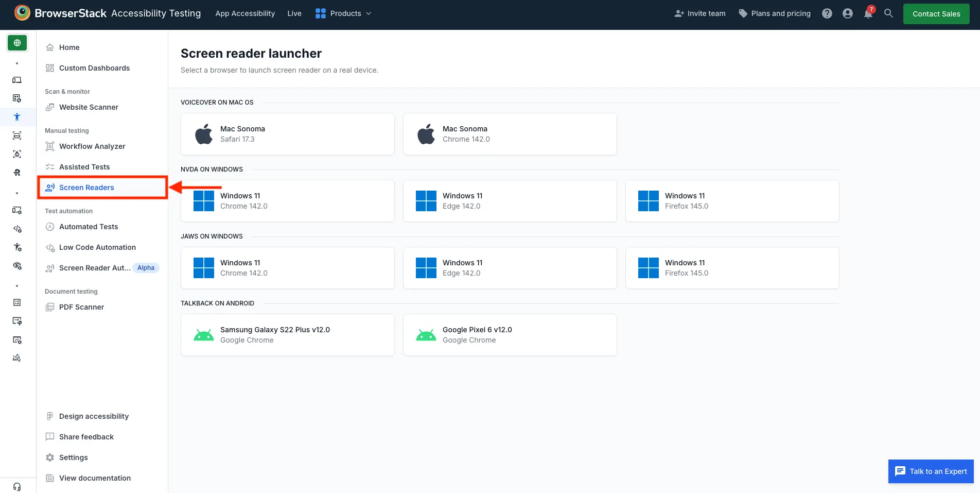This screenshot has width=980, height=493.
Task: Click the PDF Scanner icon in sidebar
Action: click(49, 307)
